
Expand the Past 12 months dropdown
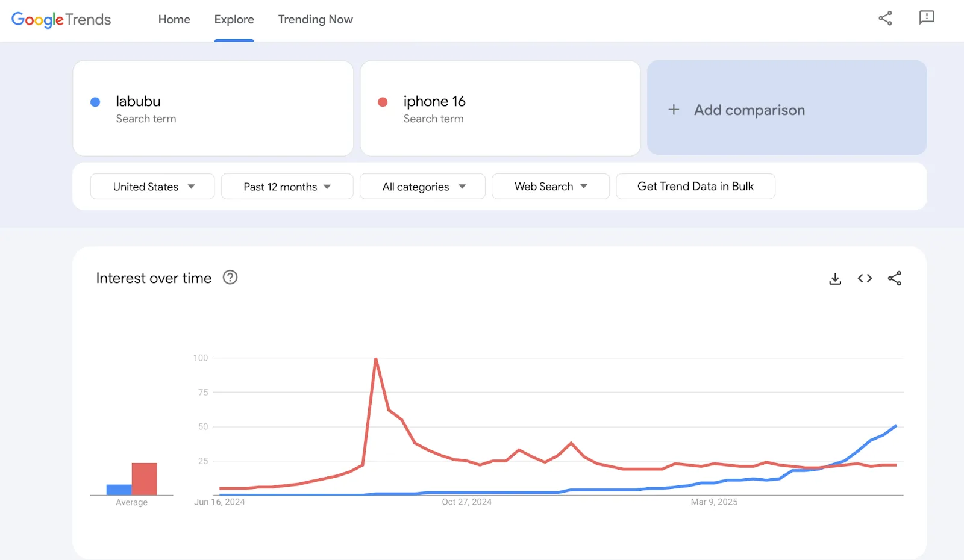click(287, 187)
